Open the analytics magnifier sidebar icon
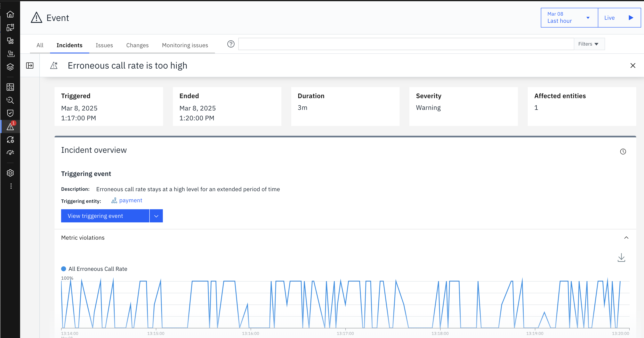644x338 pixels. tap(10, 100)
